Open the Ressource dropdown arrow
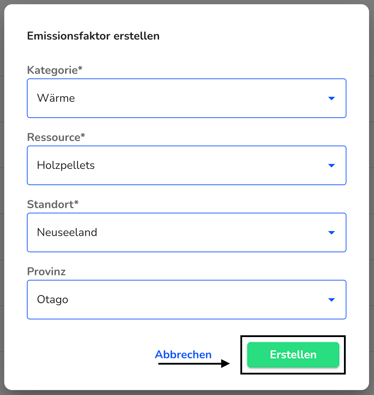Viewport: 374px width, 395px height. coord(331,165)
